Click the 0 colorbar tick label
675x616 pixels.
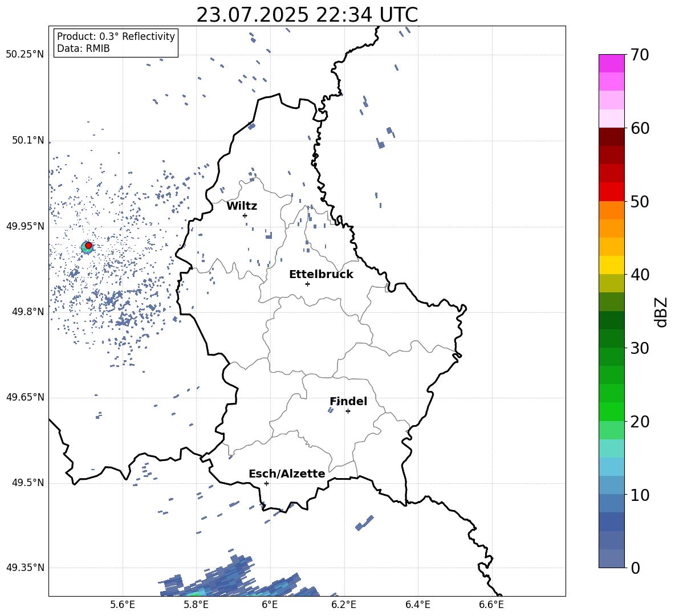635,568
